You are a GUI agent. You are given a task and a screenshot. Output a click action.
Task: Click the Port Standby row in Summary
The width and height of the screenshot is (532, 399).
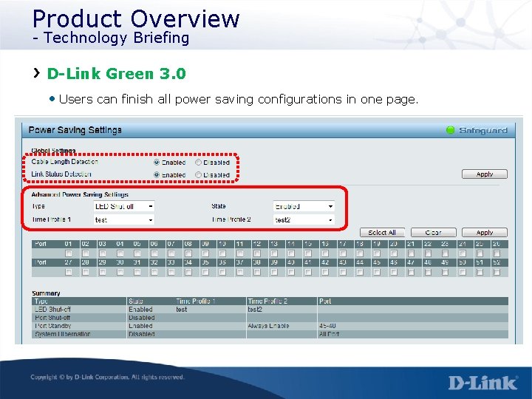[x=270, y=326]
